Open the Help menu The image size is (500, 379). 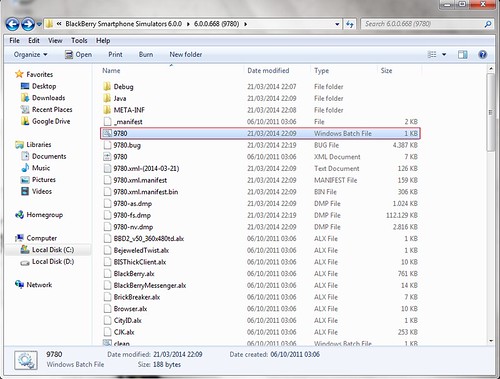pyautogui.click(x=103, y=41)
